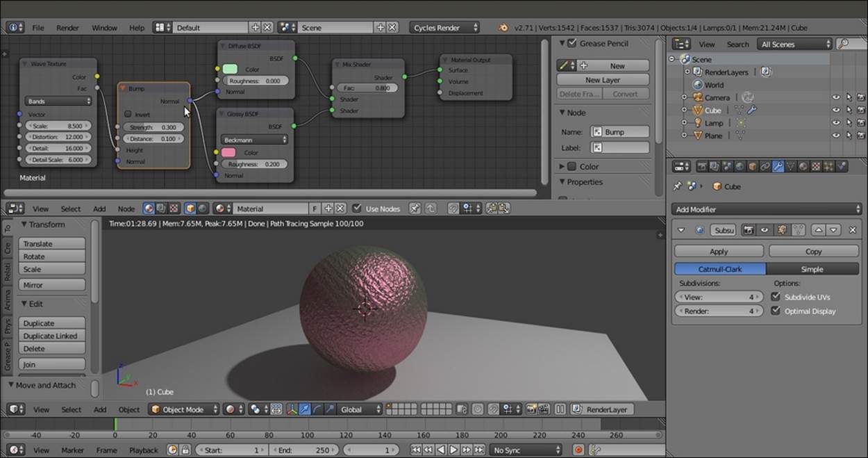Screen dimensions: 868x458
Task: Open the Object constraints chain tab
Action: click(765, 167)
